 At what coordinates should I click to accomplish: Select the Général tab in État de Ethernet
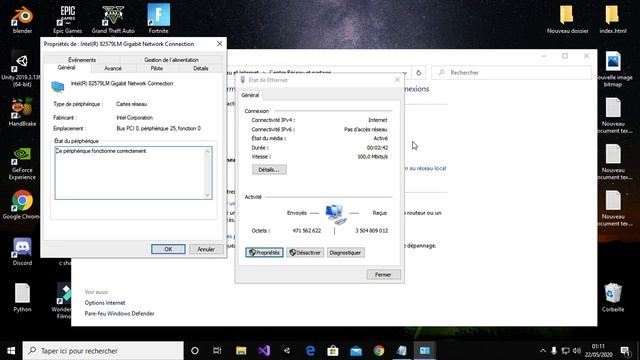(x=250, y=95)
